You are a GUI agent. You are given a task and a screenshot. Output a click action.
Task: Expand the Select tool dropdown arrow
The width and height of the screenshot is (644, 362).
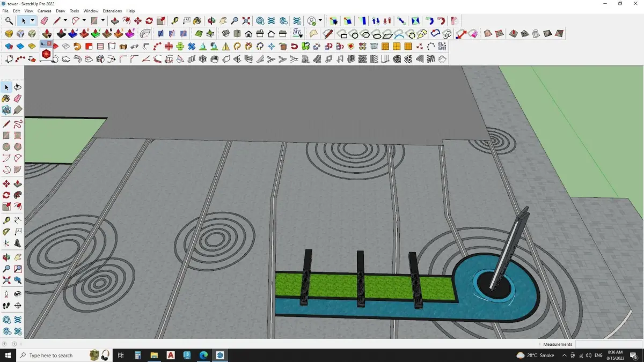pos(32,21)
